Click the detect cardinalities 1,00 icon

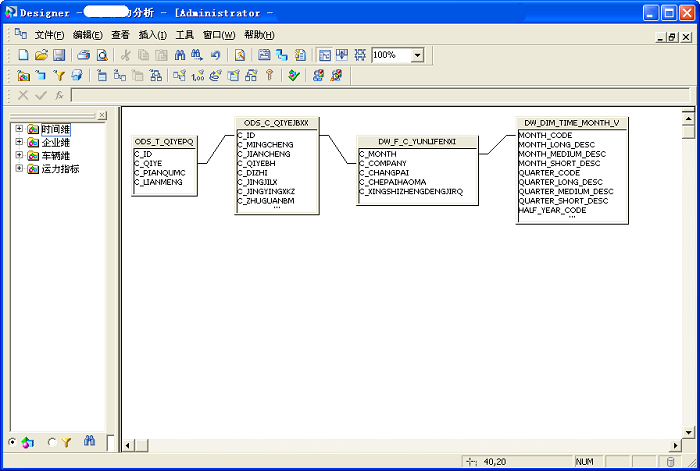point(197,75)
